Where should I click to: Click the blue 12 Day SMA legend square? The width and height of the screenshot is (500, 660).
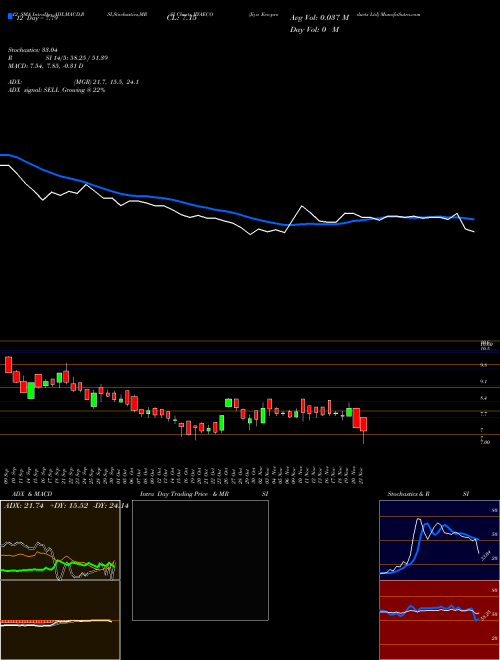click(x=11, y=17)
